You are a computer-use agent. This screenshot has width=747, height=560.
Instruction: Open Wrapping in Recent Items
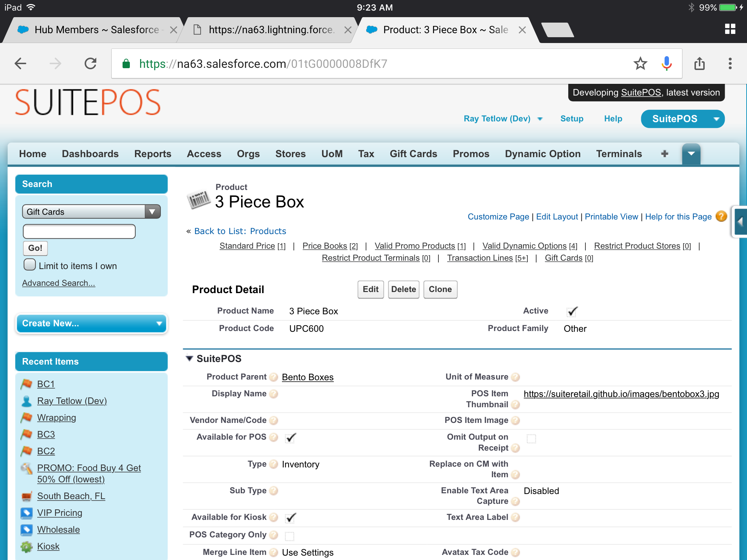click(57, 418)
